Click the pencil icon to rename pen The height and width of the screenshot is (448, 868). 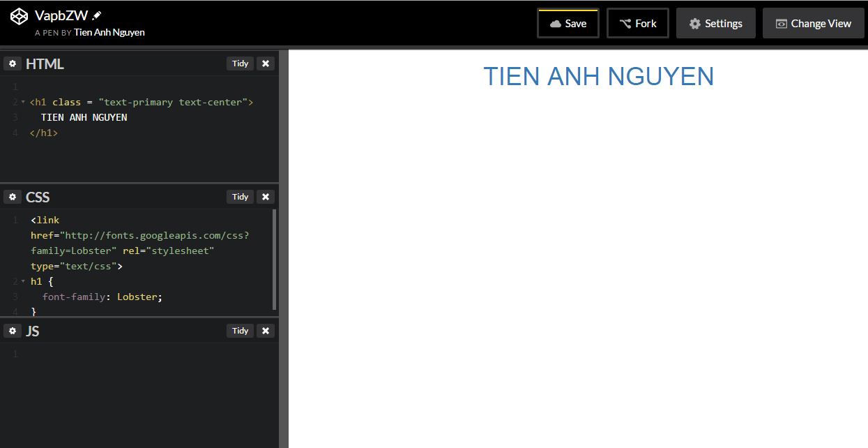click(x=96, y=15)
